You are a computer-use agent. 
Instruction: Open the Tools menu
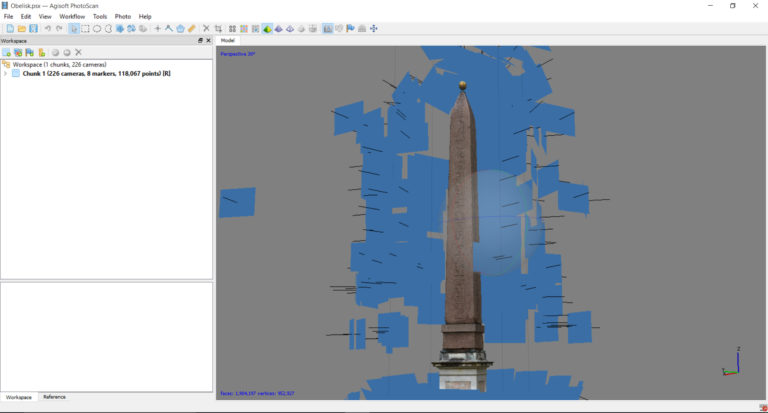click(100, 17)
